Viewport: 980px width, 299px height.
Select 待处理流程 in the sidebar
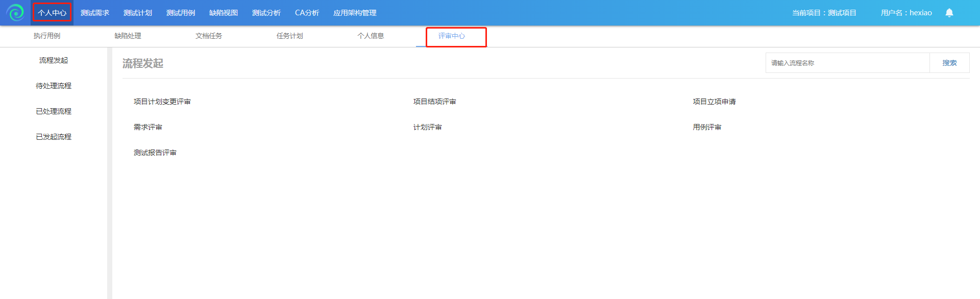click(54, 86)
